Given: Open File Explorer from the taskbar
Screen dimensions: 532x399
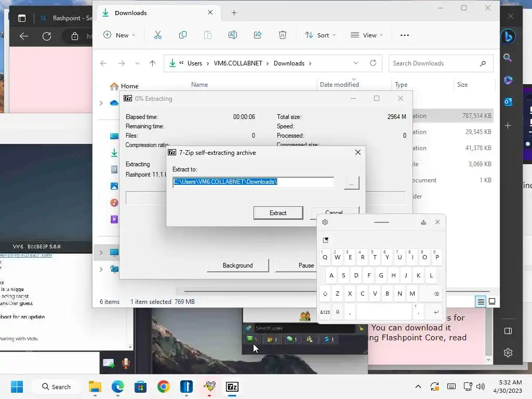Looking at the screenshot, I should (x=95, y=387).
